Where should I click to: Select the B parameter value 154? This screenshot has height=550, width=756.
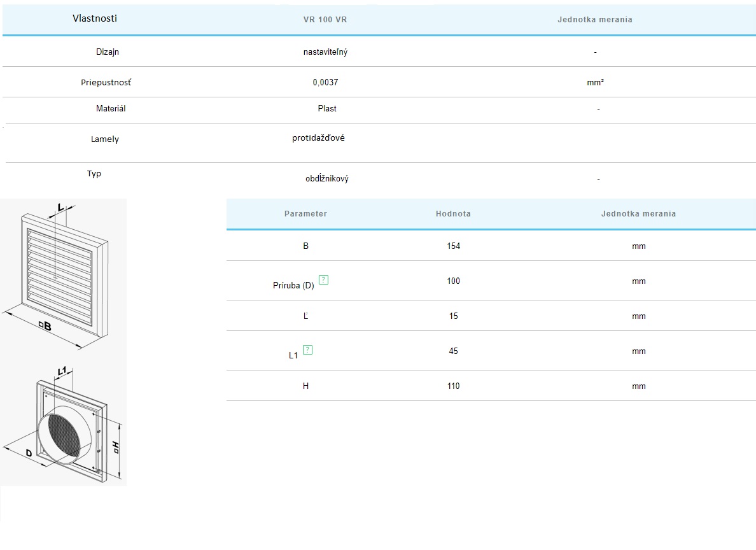tap(453, 246)
